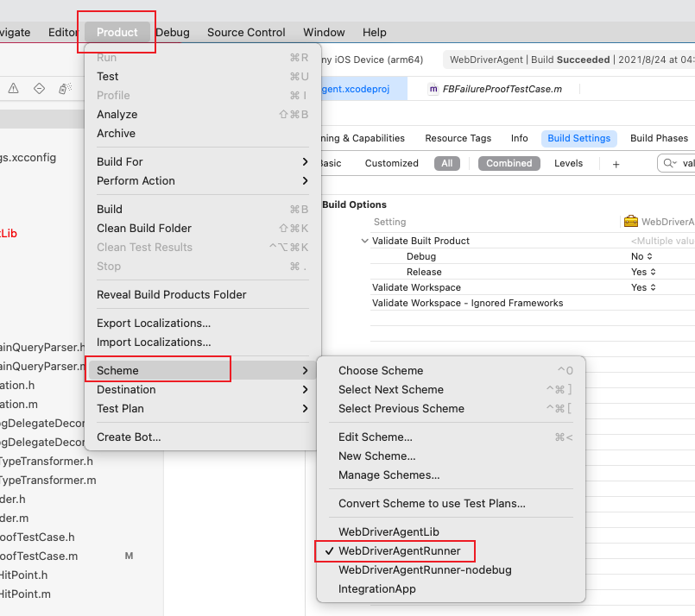Screen dimensions: 695x616
Task: Open the FBFailureProofTestCase.m editor tab
Action: (x=495, y=89)
